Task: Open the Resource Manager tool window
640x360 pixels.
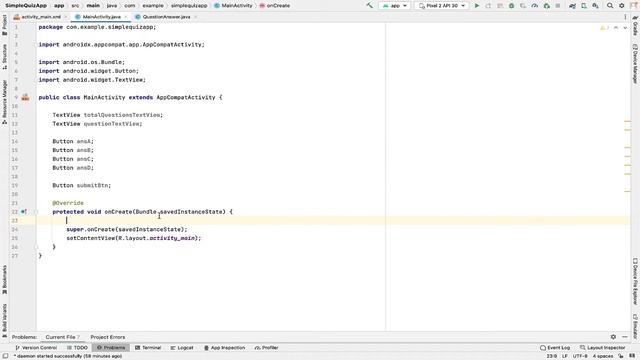Action: coord(4,102)
